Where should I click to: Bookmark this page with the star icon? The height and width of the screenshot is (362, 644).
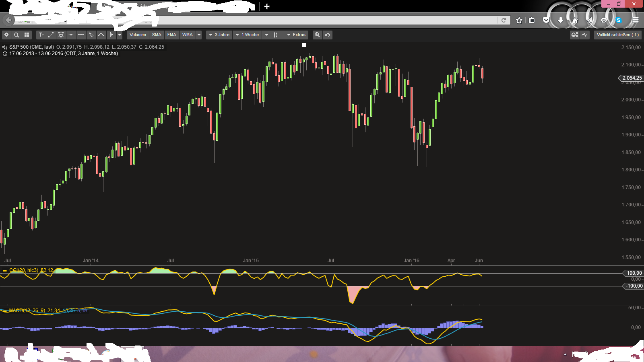click(519, 20)
